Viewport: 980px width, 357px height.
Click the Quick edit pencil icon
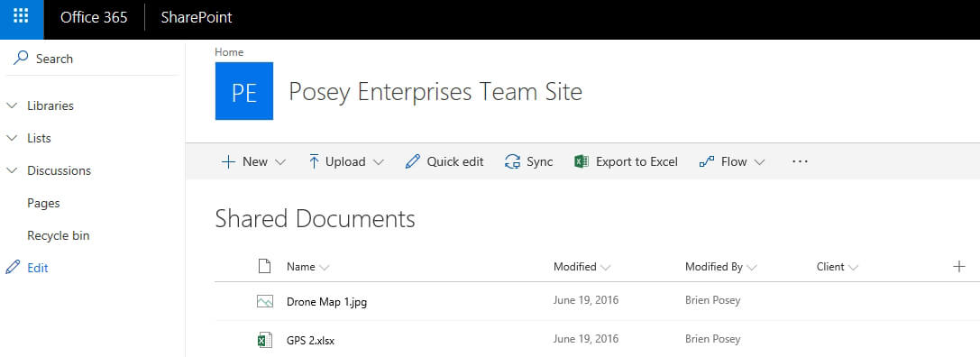[x=413, y=162]
